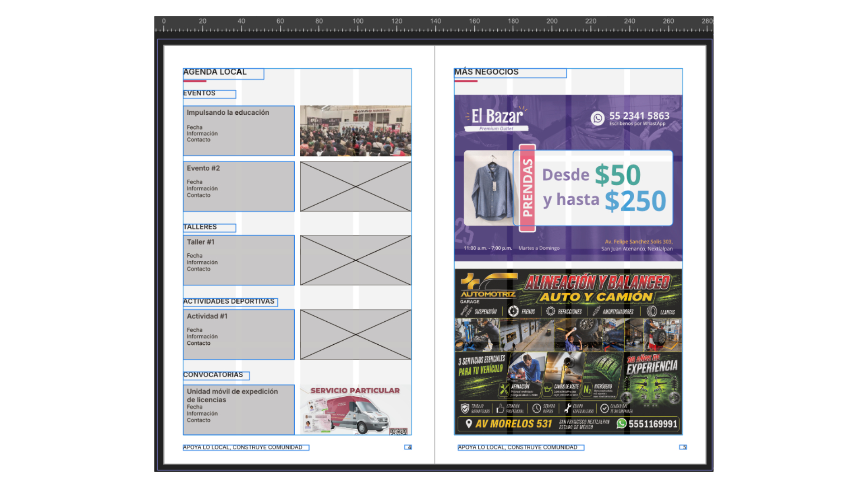
Task: Click the "Martes a Domingo" schedule text
Action: [539, 248]
